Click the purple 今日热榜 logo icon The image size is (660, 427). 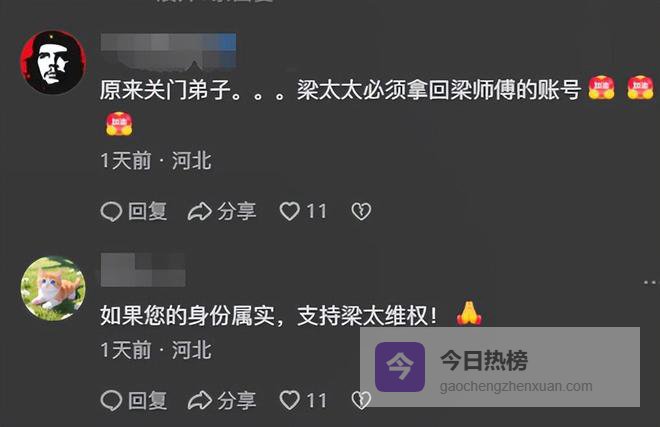(400, 367)
